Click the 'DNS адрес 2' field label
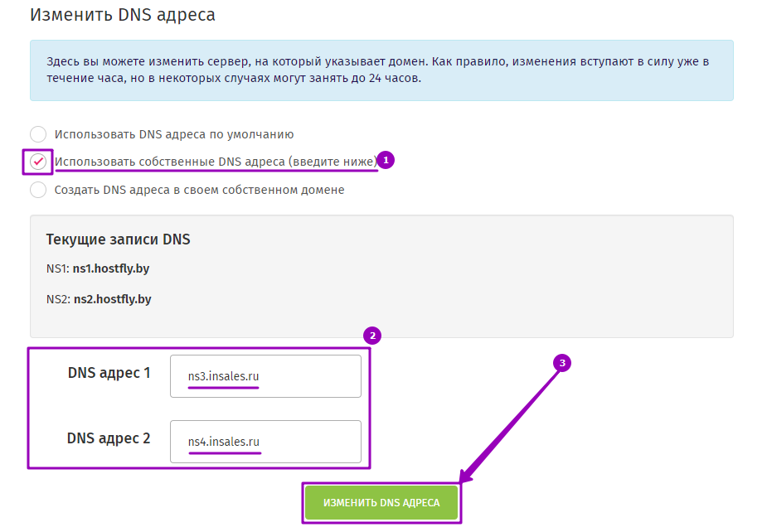This screenshot has height=532, width=767. point(109,438)
